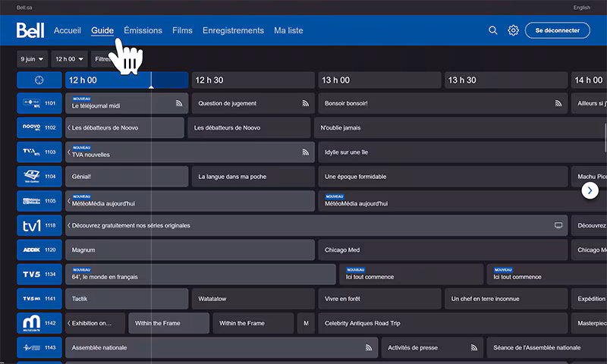Click live icon on Le téléjournal midi
The height and width of the screenshot is (364, 607).
click(179, 103)
